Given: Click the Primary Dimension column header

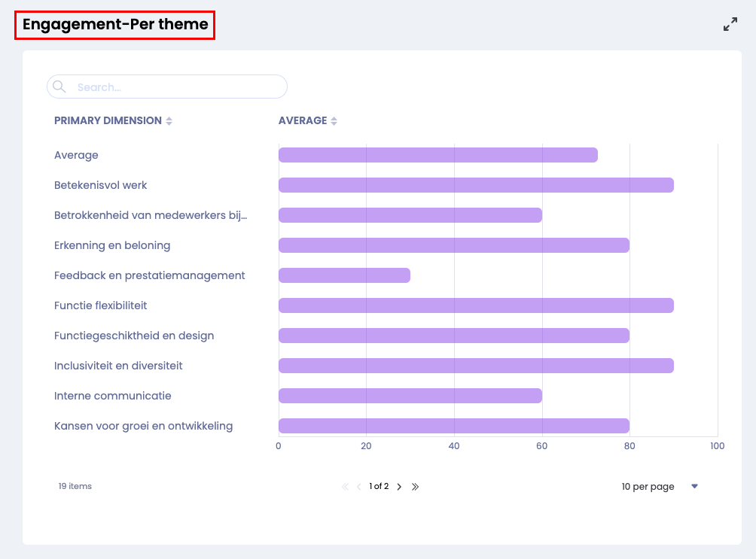Looking at the screenshot, I should (x=108, y=120).
